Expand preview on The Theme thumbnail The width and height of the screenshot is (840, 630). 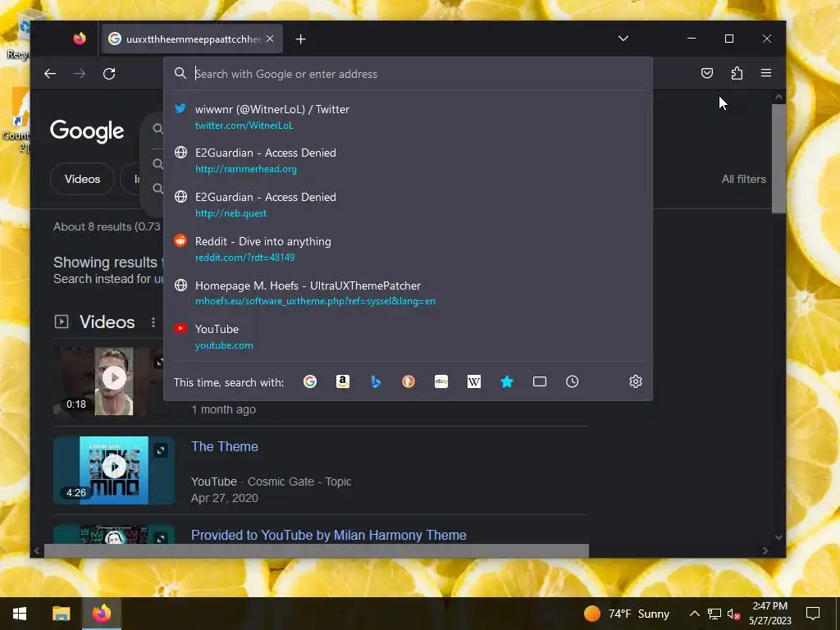[x=161, y=450]
